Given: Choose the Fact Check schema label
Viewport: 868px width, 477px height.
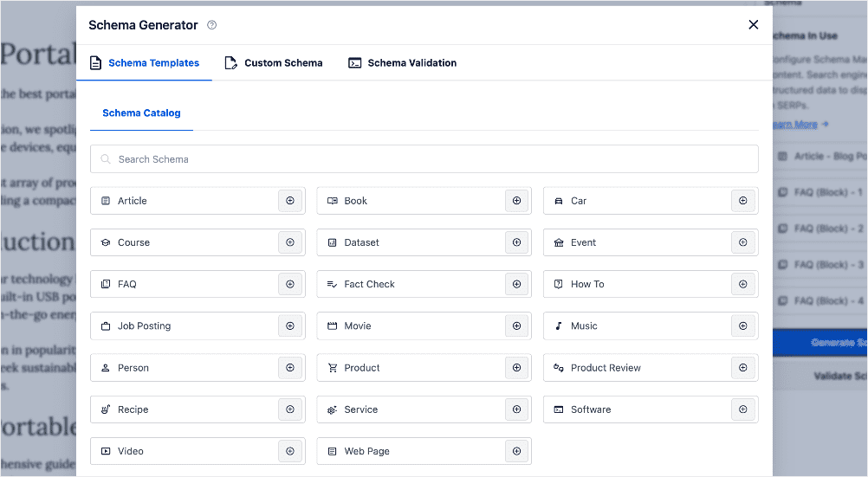Looking at the screenshot, I should pyautogui.click(x=369, y=284).
